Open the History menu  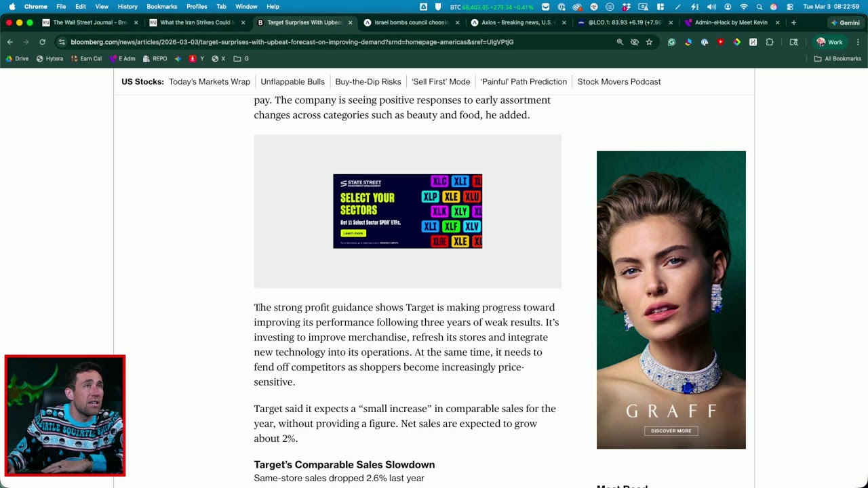pyautogui.click(x=127, y=7)
